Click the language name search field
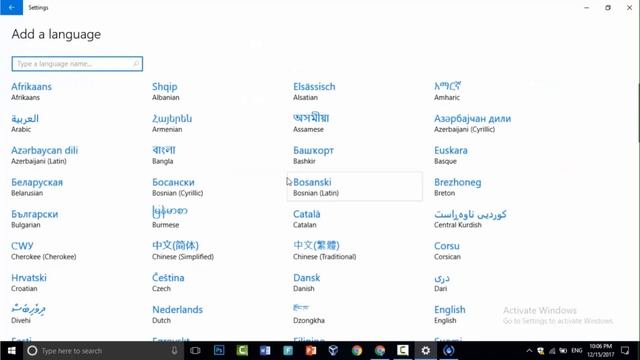 pyautogui.click(x=77, y=64)
